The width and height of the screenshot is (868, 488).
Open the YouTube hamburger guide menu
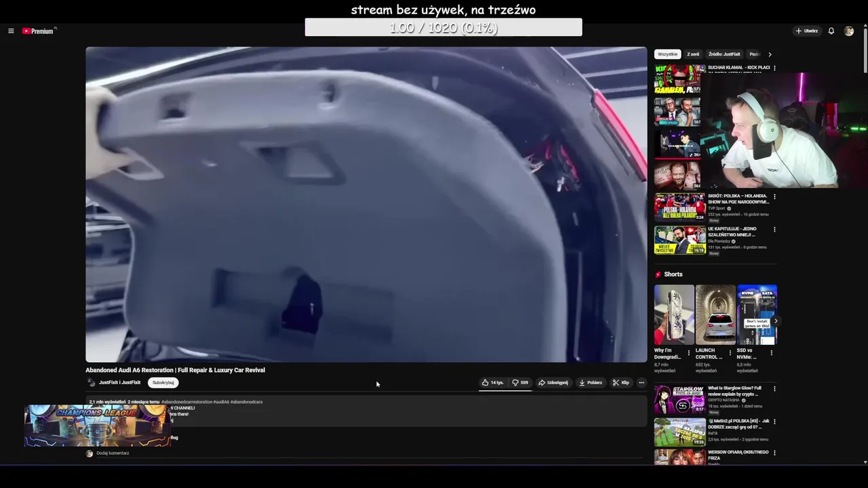(x=11, y=31)
